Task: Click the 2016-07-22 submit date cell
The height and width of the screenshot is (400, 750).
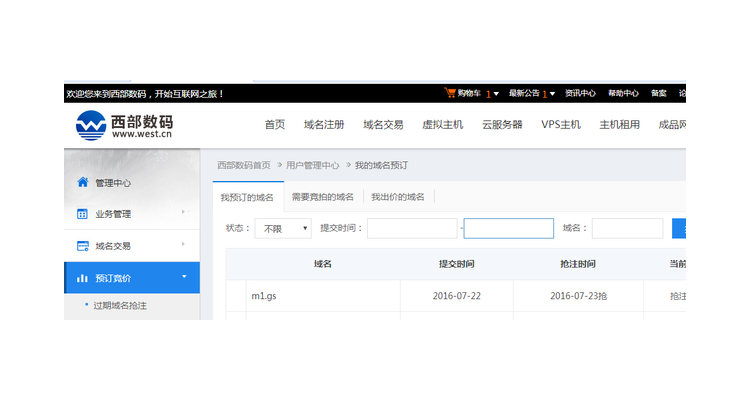Action: [457, 296]
